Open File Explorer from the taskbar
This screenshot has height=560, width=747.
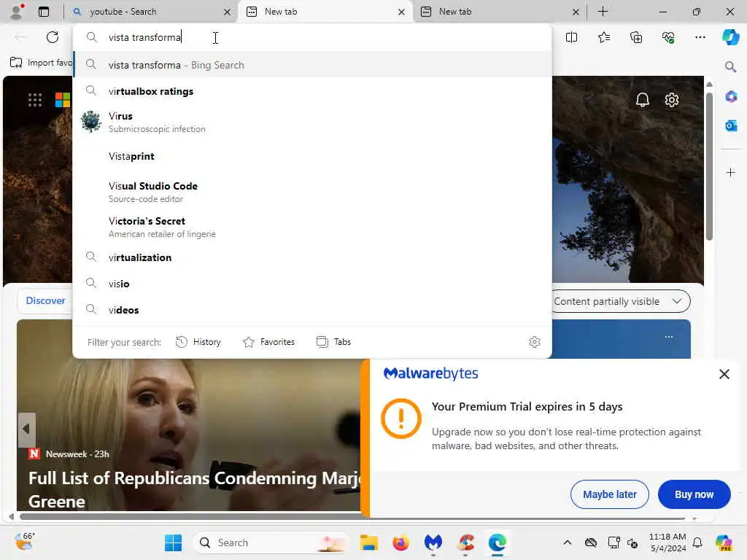(x=368, y=542)
